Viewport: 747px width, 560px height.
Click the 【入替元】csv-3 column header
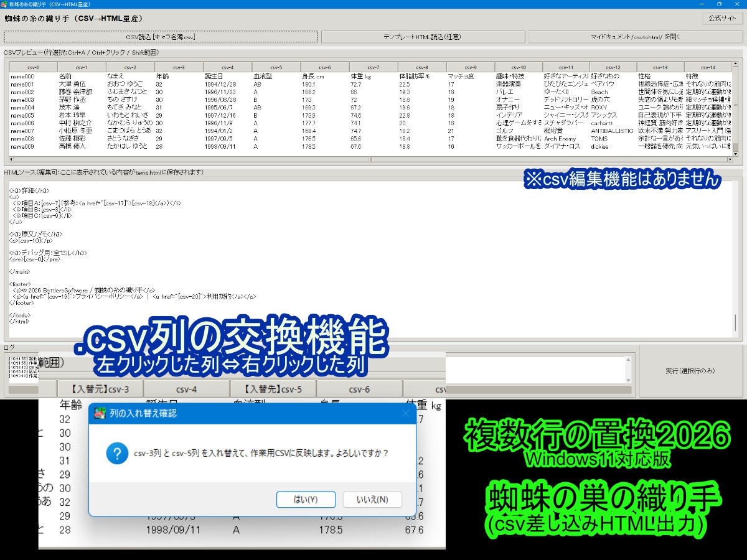pos(100,390)
